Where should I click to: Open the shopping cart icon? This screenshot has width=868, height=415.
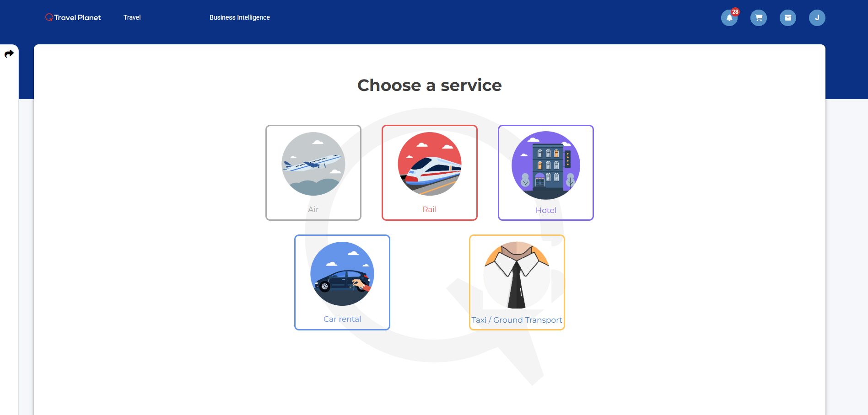point(759,18)
